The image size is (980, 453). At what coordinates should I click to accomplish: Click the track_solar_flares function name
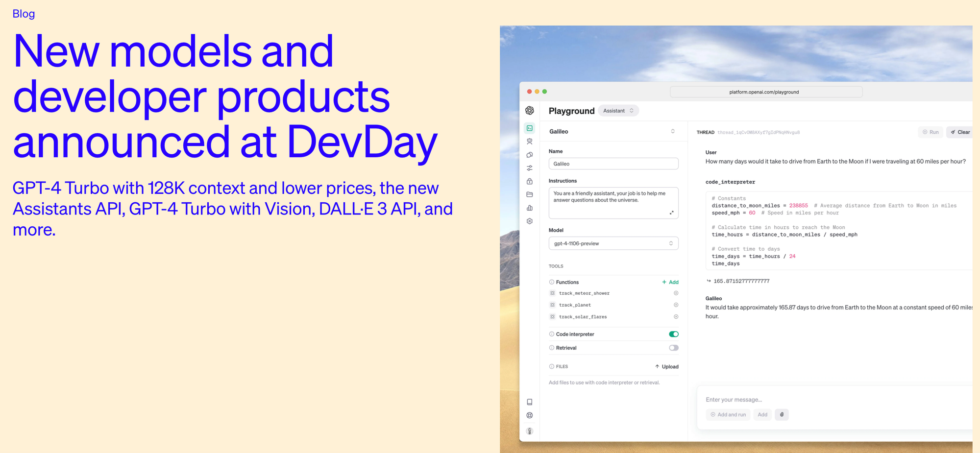pos(583,317)
